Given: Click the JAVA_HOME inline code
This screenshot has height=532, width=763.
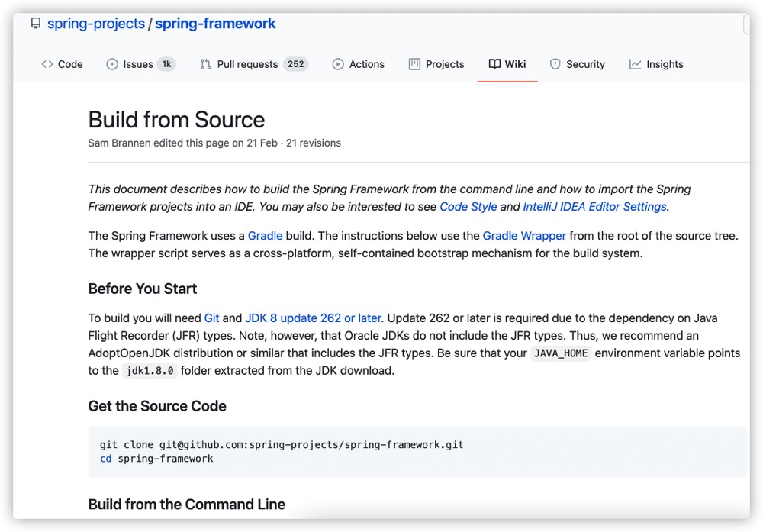Looking at the screenshot, I should click(x=561, y=353).
